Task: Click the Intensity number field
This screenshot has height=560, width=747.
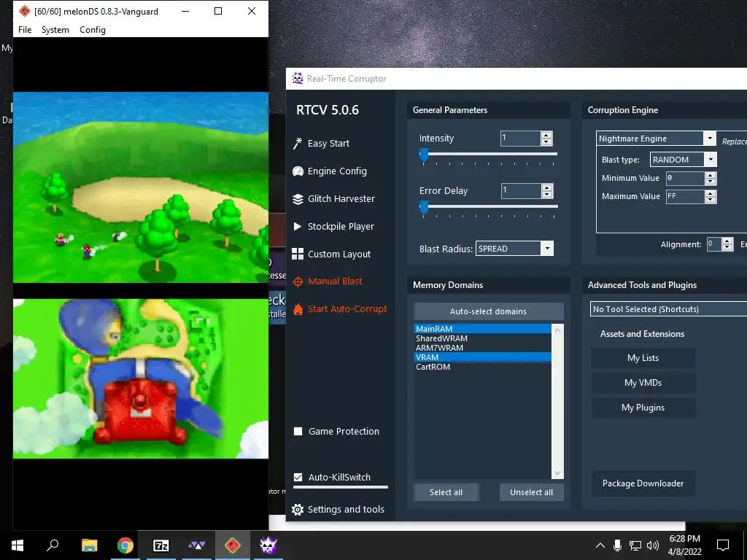Action: [x=521, y=138]
